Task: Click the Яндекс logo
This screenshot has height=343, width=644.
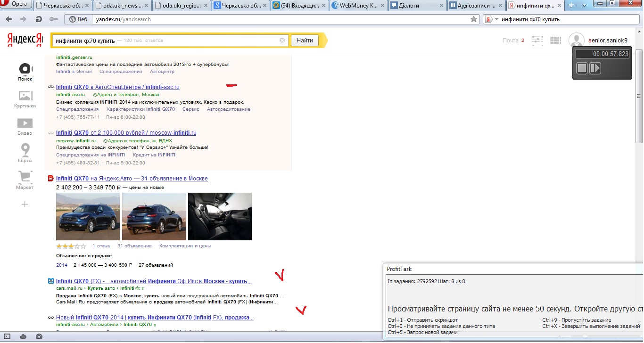Action: (x=25, y=40)
